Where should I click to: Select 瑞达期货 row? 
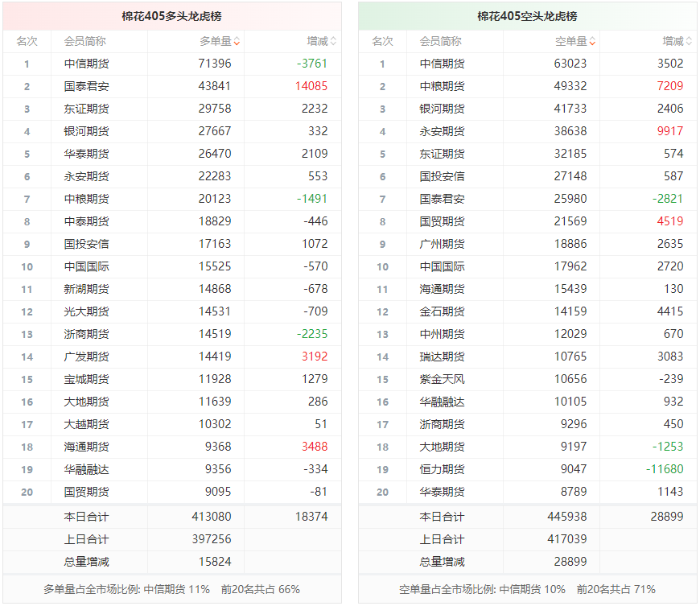pos(528,357)
